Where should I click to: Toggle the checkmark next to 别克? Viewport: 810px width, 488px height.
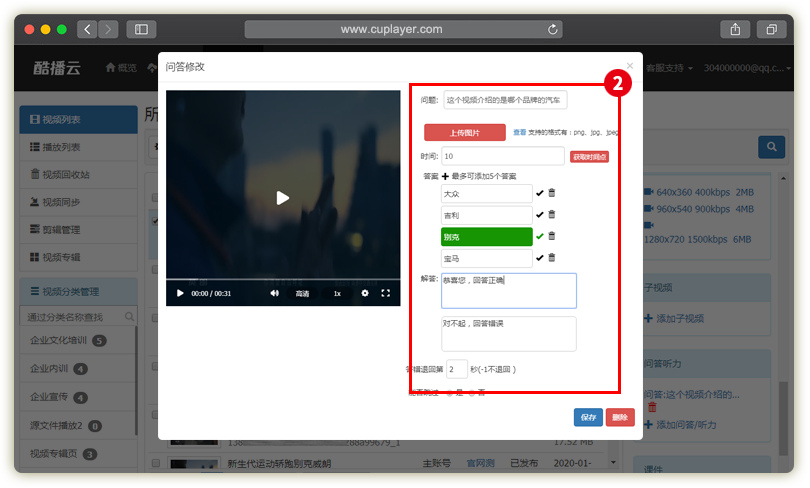(540, 236)
